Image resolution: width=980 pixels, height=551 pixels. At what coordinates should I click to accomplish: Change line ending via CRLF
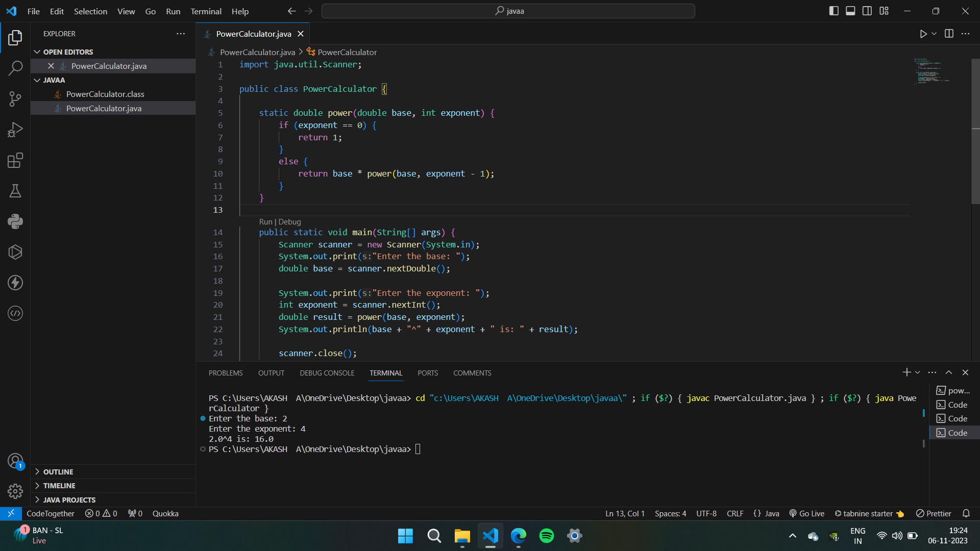tap(735, 514)
